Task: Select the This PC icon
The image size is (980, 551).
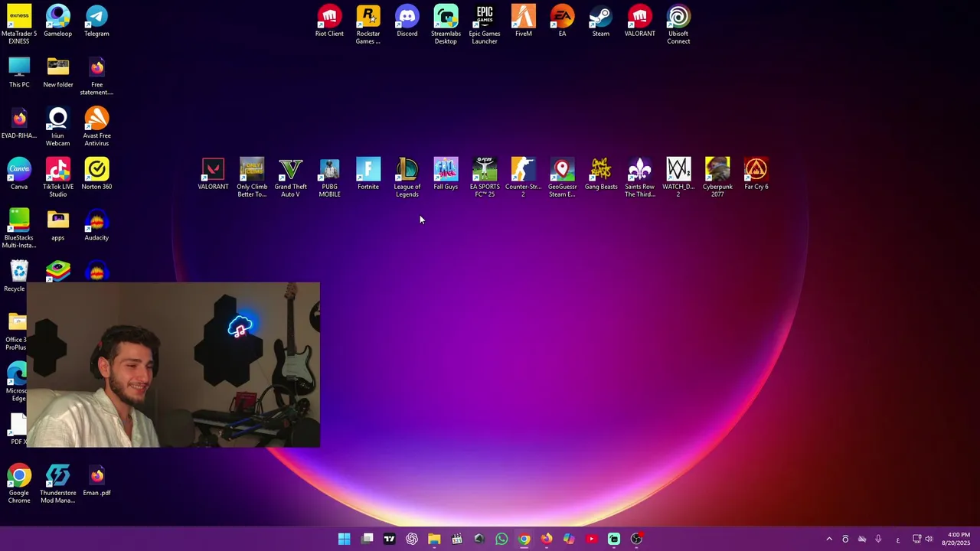Action: pos(19,72)
